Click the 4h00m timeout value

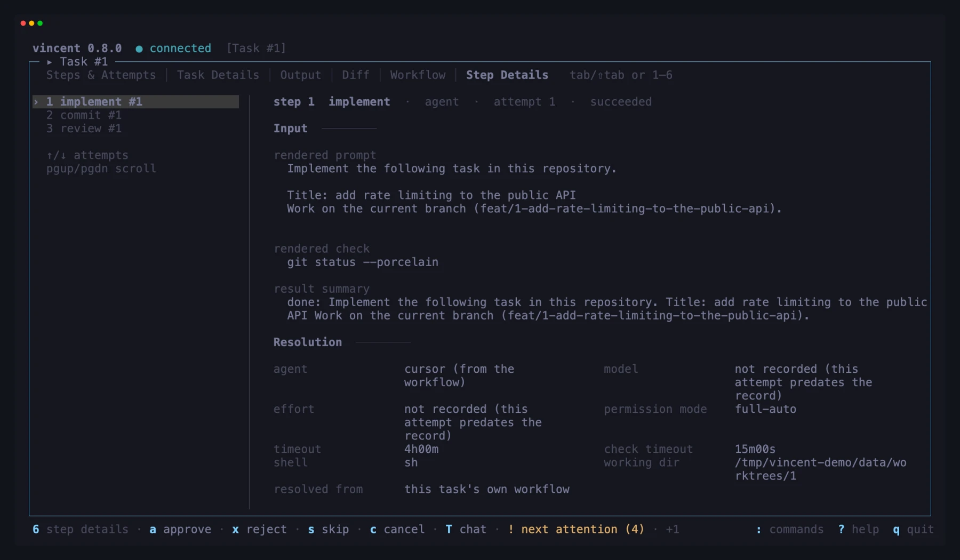(x=421, y=449)
